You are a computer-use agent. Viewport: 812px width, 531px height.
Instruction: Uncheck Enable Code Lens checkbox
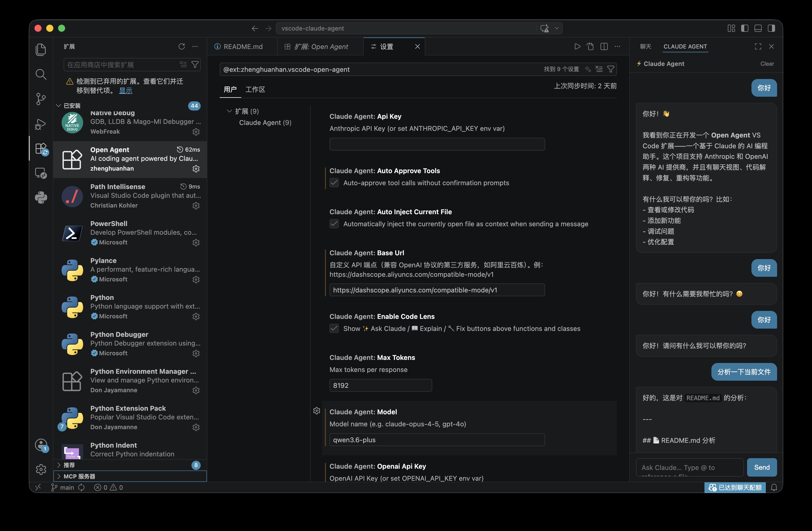tap(334, 328)
